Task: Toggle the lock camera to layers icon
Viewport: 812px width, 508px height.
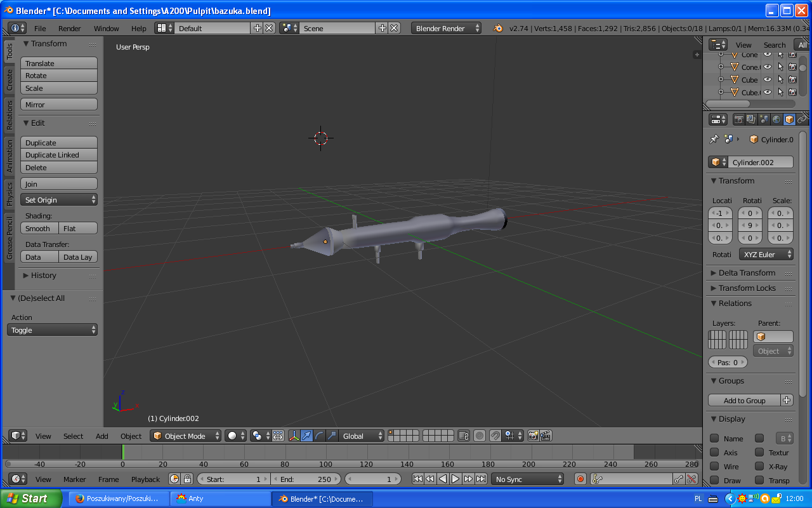Action: click(463, 436)
